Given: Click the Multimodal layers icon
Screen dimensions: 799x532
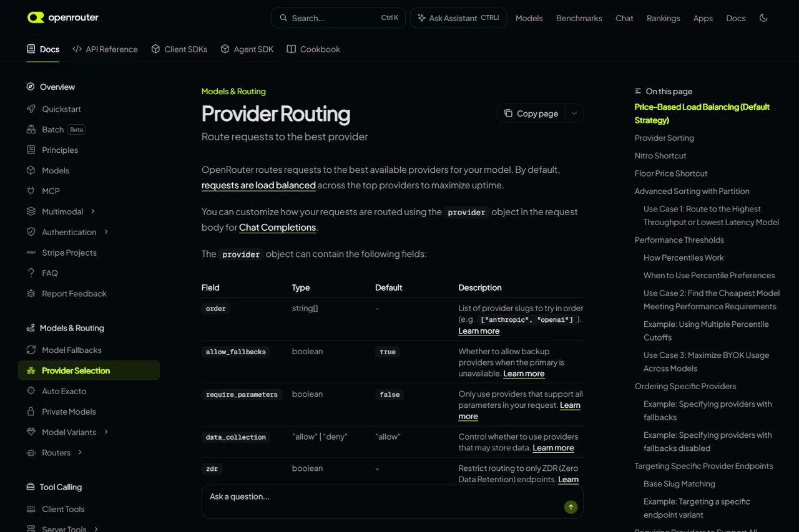Looking at the screenshot, I should tap(31, 211).
